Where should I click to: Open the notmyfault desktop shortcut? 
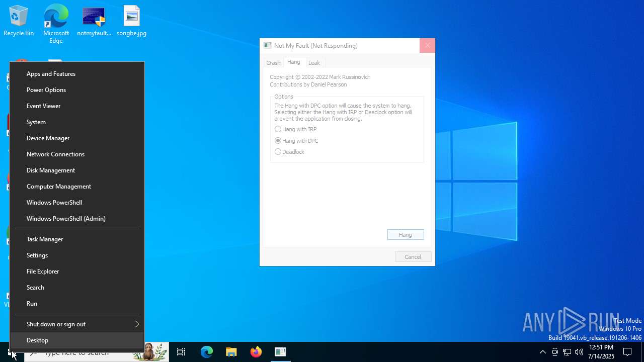94,21
